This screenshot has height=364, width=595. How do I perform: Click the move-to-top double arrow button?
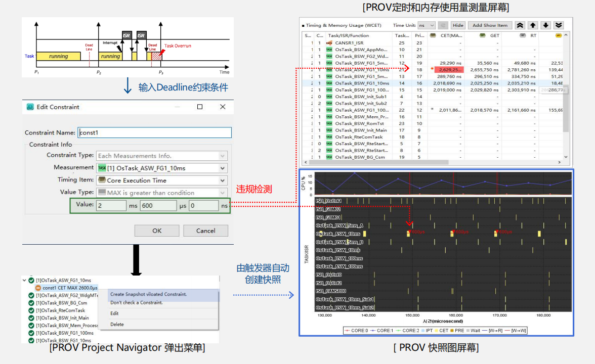tap(520, 25)
